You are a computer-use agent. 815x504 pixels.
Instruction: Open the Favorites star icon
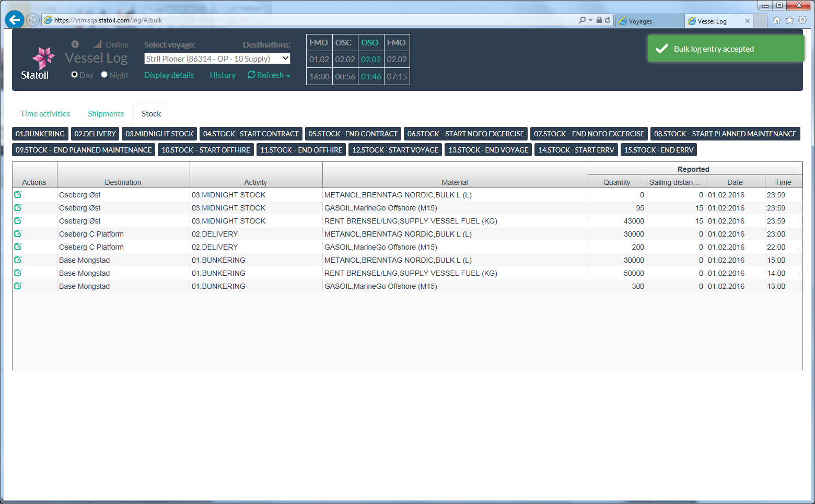point(789,20)
